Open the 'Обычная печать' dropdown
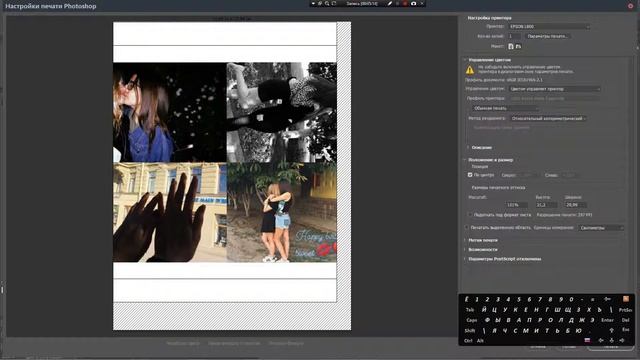Image resolution: width=640 pixels, height=360 pixels. click(x=505, y=108)
